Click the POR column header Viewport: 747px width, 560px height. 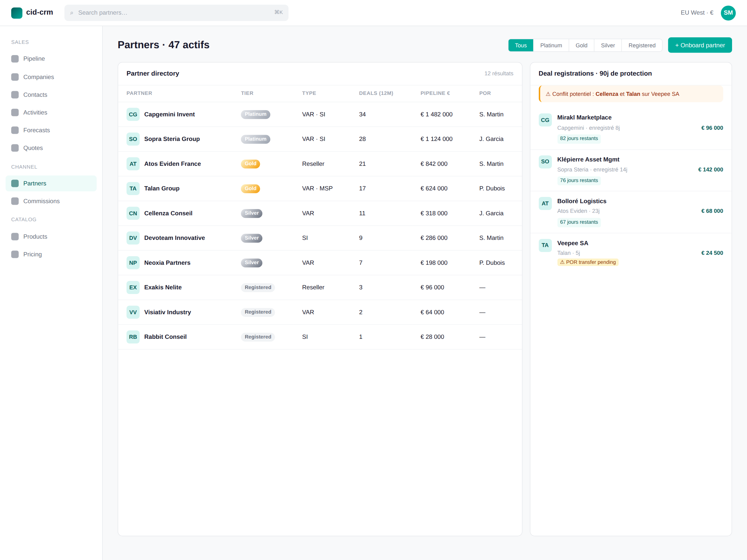click(x=485, y=93)
